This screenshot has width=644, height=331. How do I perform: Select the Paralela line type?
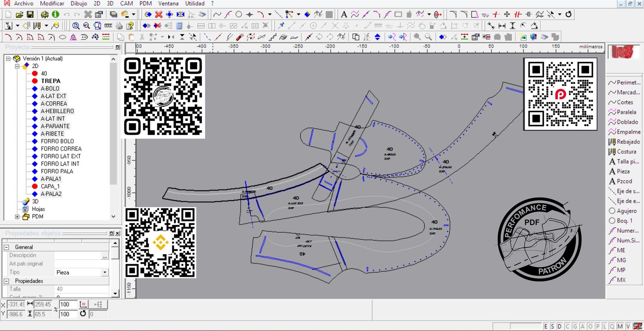[623, 112]
